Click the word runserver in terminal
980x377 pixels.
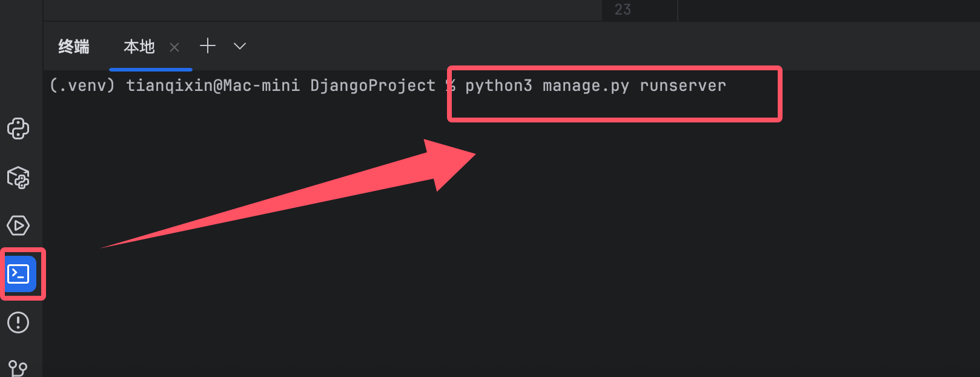point(683,86)
